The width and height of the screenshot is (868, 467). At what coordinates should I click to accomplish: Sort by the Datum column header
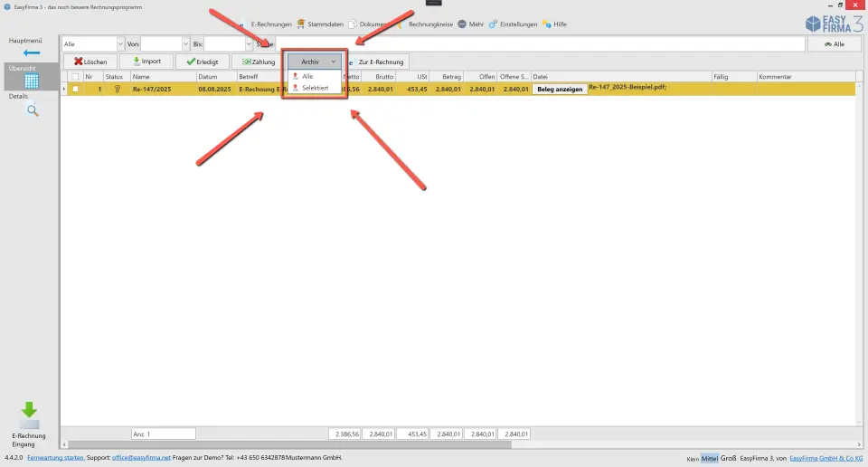tap(216, 76)
